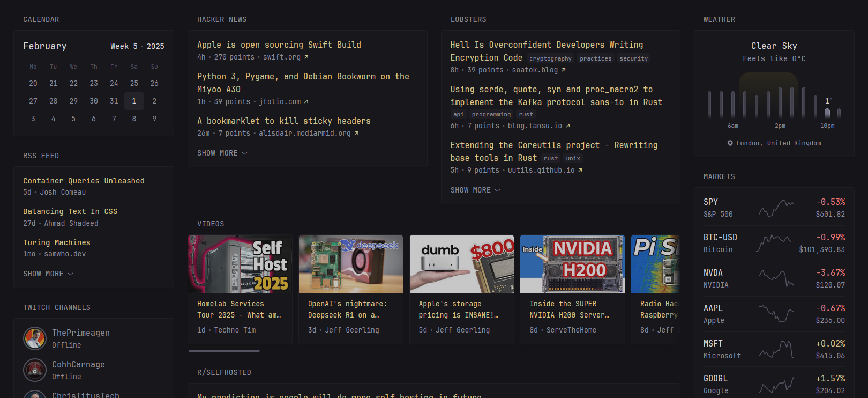Click ThePrimeagen channel avatar
868x398 pixels.
coord(35,338)
